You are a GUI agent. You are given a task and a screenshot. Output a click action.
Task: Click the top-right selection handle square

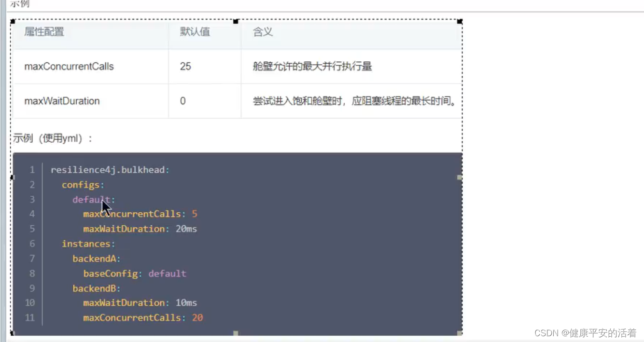[x=459, y=20]
